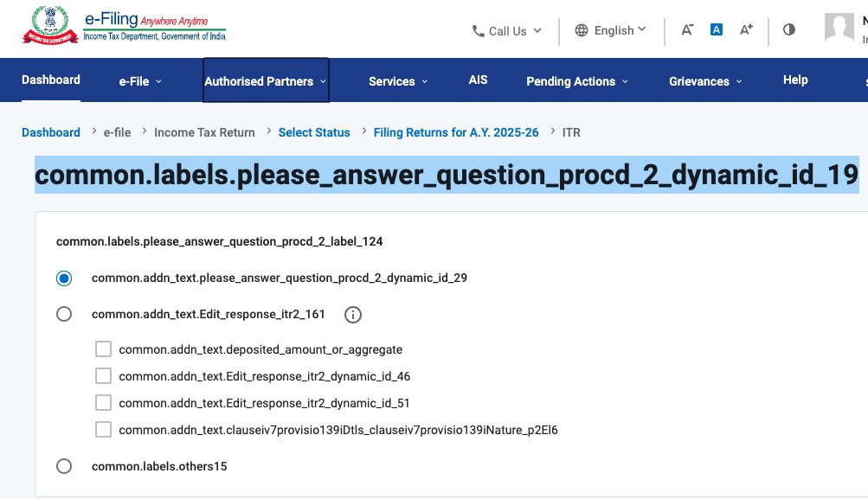Switch to the Dashboard tab
This screenshot has width=868, height=499.
[x=50, y=80]
